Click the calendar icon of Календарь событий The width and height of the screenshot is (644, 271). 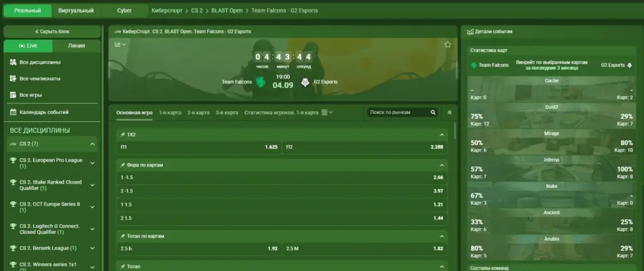[x=13, y=112]
